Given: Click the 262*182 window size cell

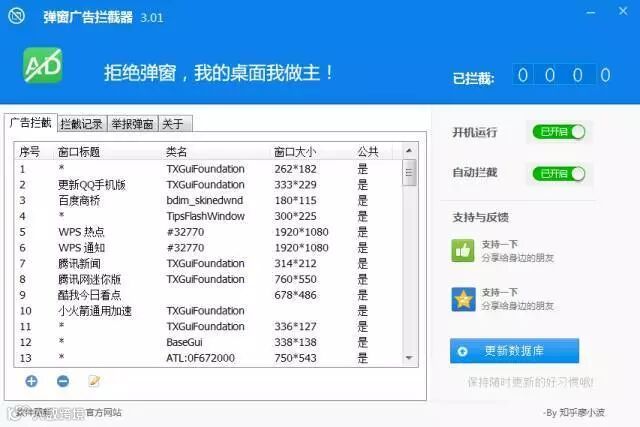Looking at the screenshot, I should [x=296, y=169].
